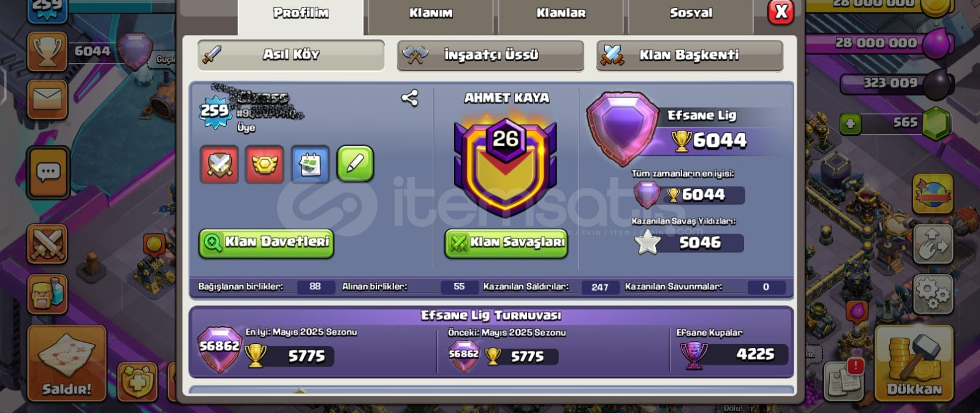This screenshot has height=413, width=980.
Task: Add gems with the green plus
Action: 850,124
